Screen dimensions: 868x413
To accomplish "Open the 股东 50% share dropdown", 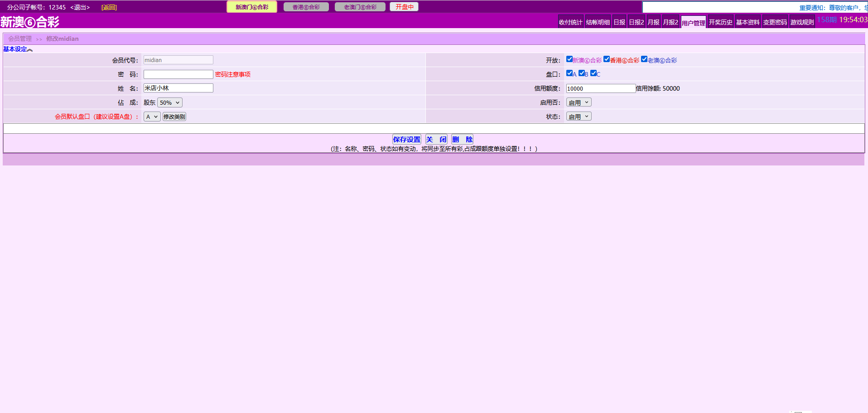I will coord(170,103).
